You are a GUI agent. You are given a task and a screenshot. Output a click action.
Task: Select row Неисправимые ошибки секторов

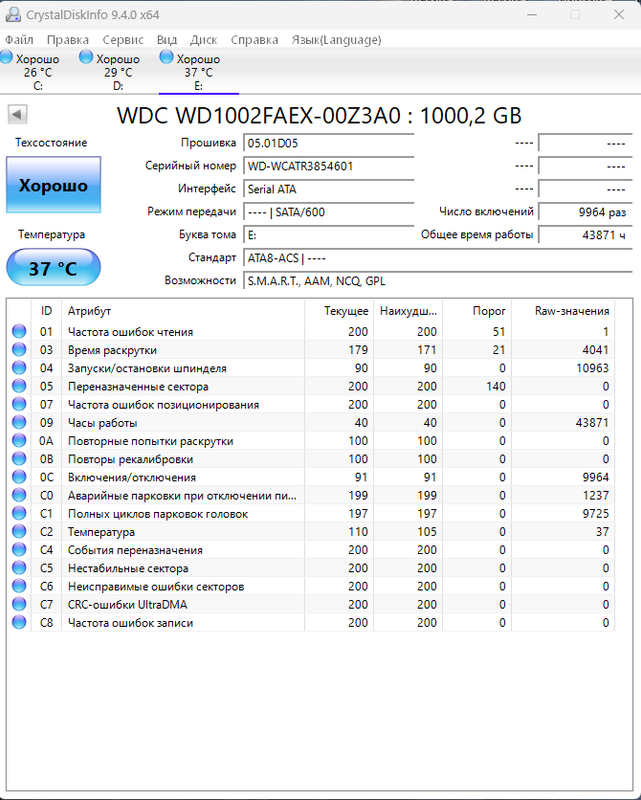pyautogui.click(x=311, y=586)
